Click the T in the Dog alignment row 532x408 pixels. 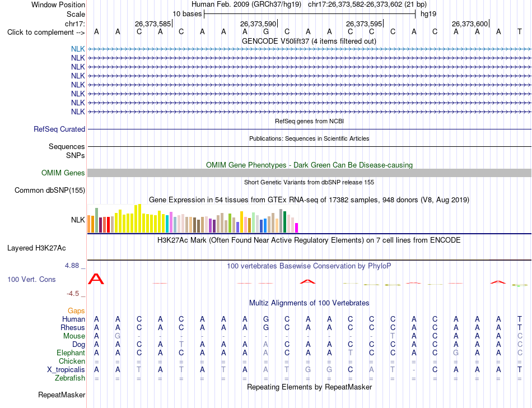pos(181,344)
